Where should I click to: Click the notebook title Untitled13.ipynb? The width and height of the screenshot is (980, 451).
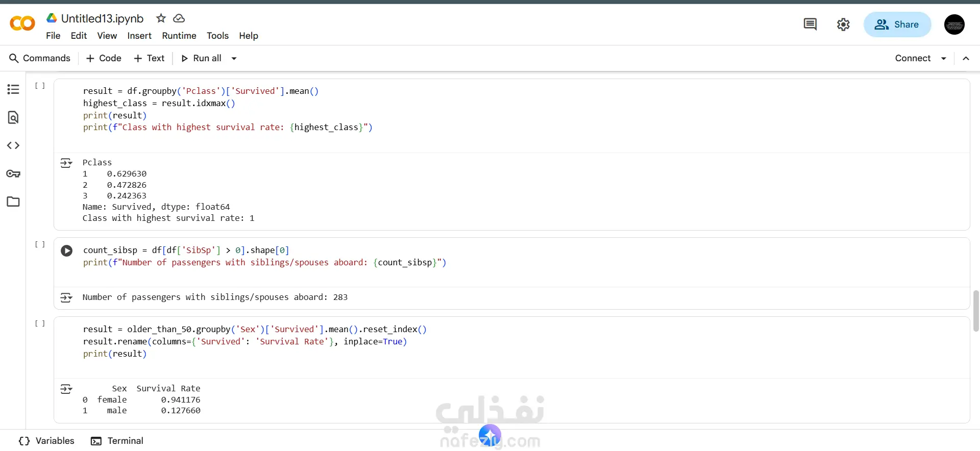(x=102, y=18)
